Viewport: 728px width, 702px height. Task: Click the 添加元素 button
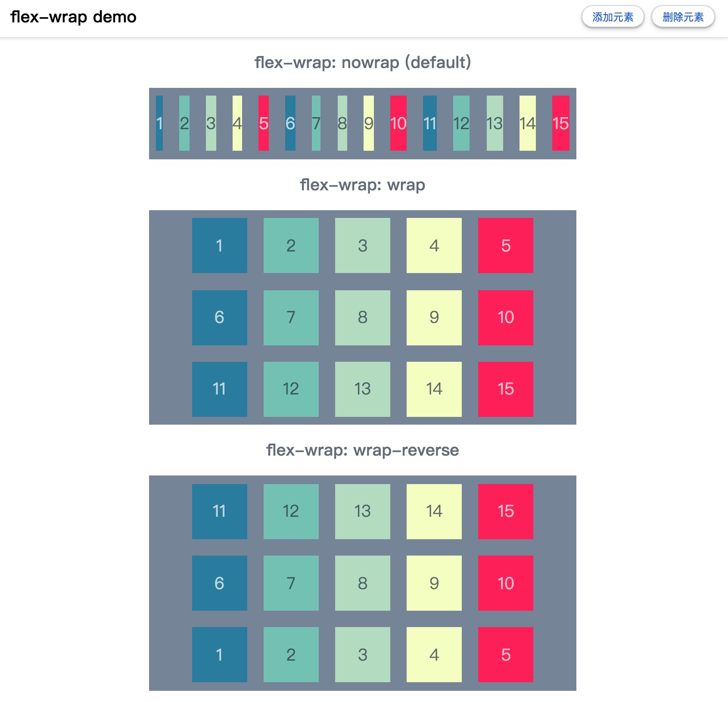pos(613,17)
